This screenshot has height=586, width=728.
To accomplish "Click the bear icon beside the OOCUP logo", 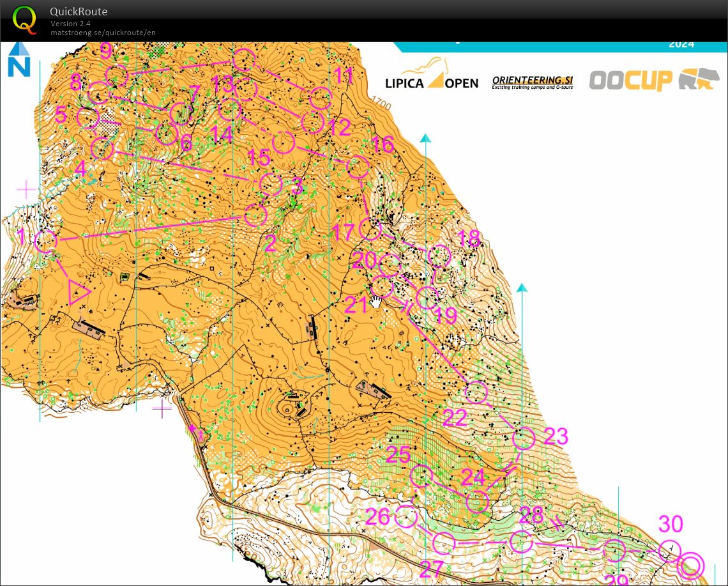I will [699, 78].
